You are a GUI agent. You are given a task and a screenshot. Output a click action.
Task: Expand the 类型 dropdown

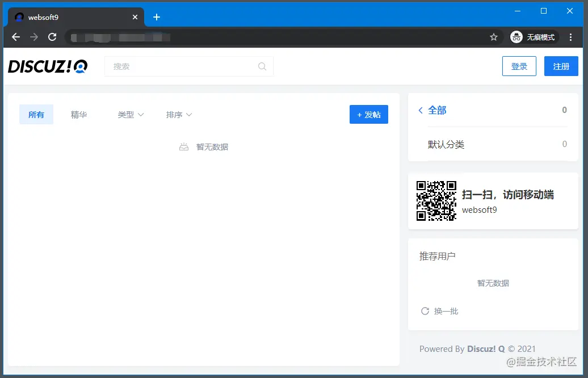(131, 115)
